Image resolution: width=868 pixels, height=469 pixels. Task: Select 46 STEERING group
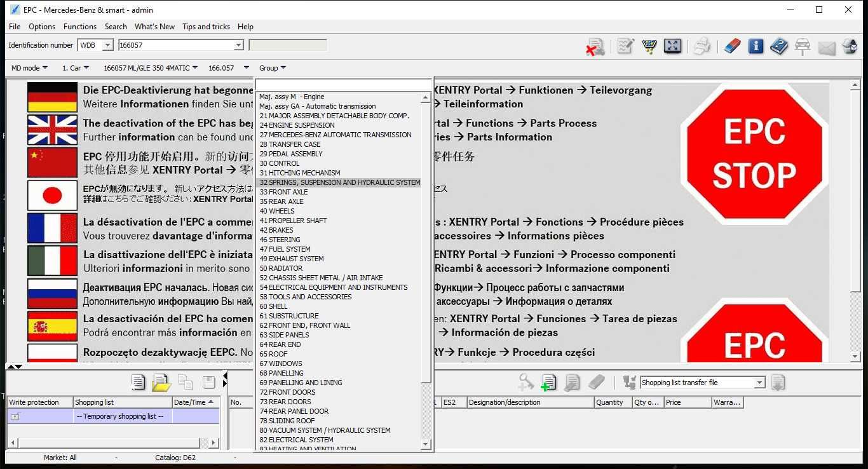(339, 240)
